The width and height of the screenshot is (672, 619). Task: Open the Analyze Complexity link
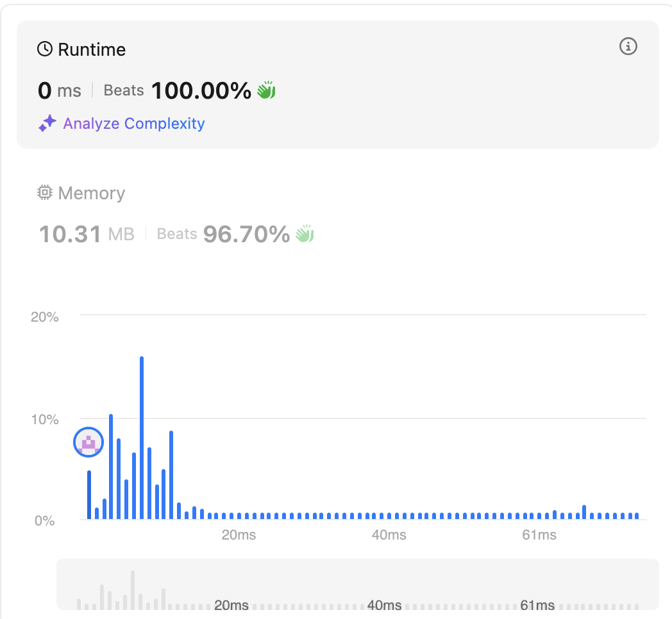tap(133, 124)
